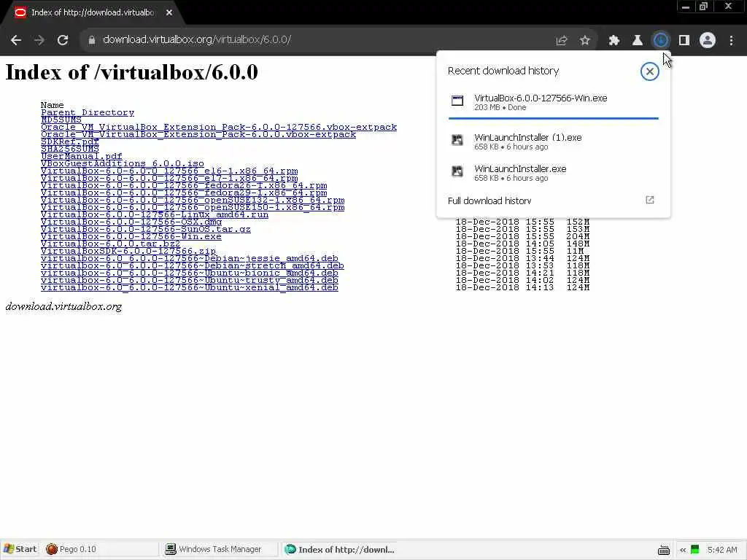The image size is (747, 560).
Task: Download the el7-1.x86_64.rpm package
Action: point(169,178)
